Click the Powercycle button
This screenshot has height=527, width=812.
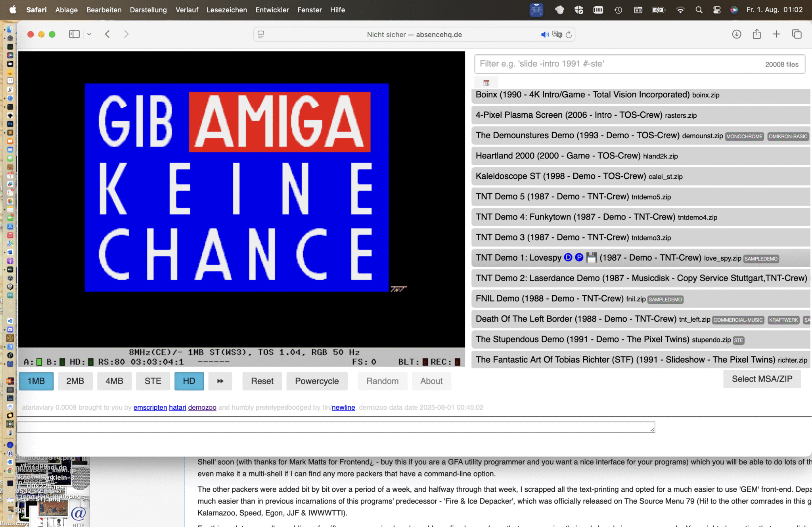coord(316,381)
